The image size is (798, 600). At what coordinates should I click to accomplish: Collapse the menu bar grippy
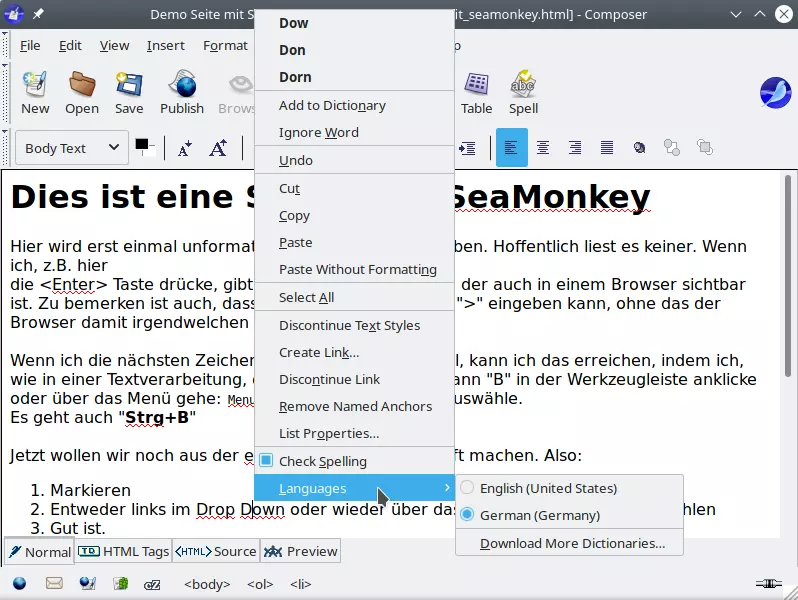pyautogui.click(x=5, y=45)
